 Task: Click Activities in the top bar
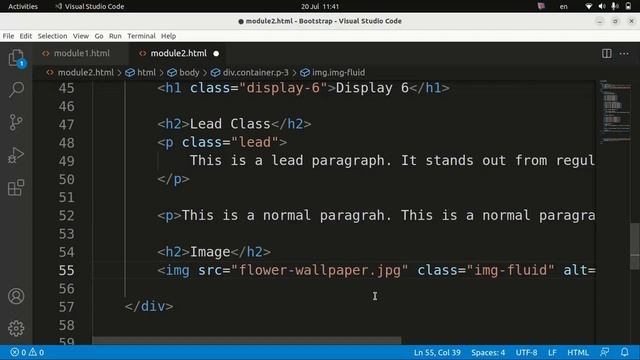pos(23,6)
